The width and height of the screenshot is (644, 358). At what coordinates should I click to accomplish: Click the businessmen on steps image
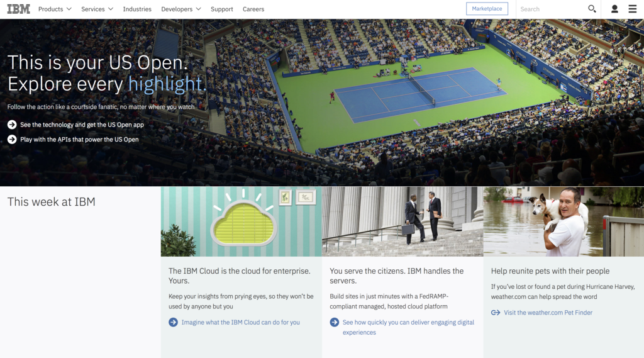pyautogui.click(x=402, y=221)
